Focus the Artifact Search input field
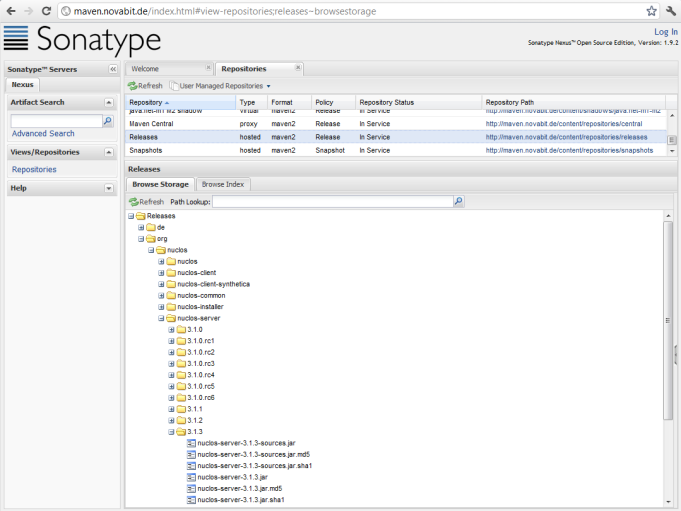Image resolution: width=681 pixels, height=511 pixels. pos(56,121)
